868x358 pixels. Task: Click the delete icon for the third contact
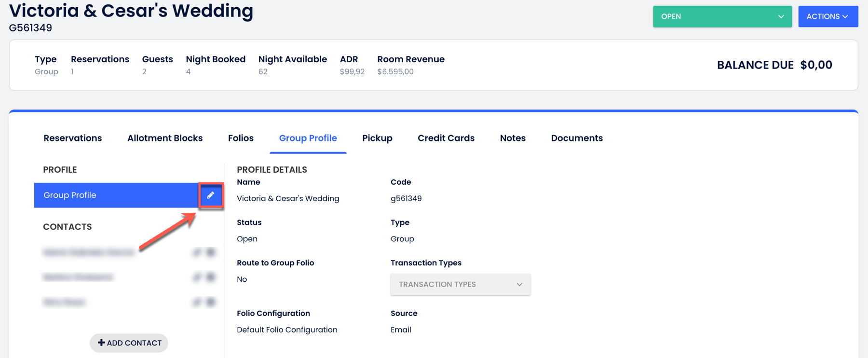click(211, 302)
